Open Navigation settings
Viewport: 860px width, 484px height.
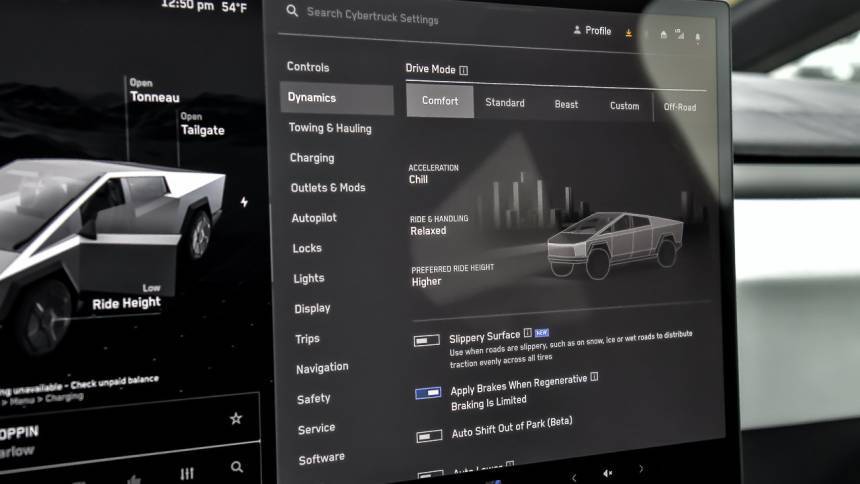(x=322, y=368)
